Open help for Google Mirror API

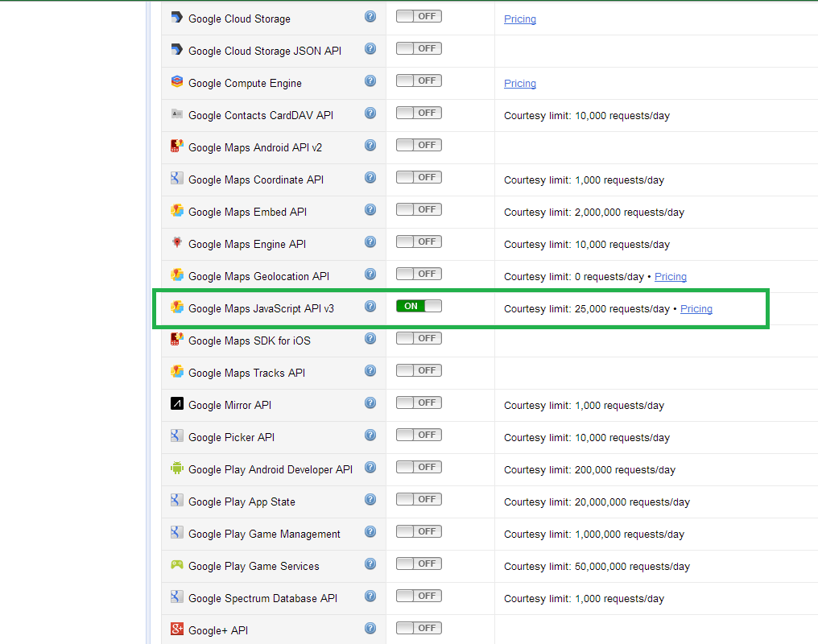(x=370, y=403)
